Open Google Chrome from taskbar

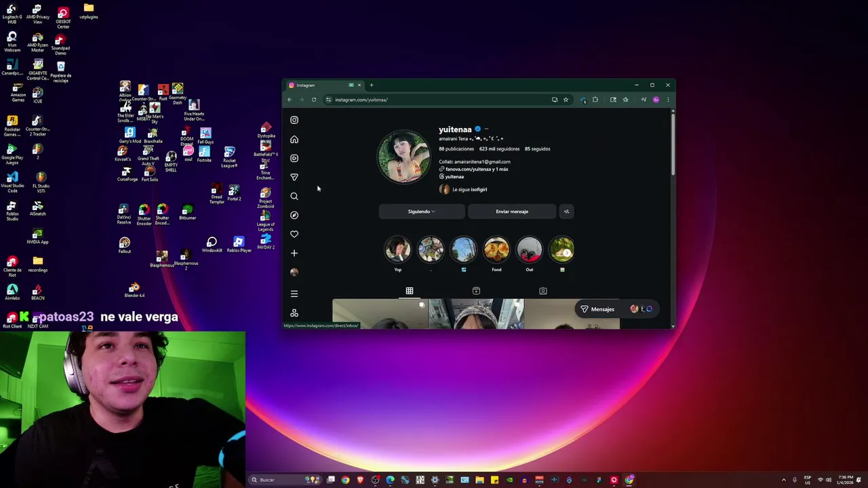pos(345,480)
